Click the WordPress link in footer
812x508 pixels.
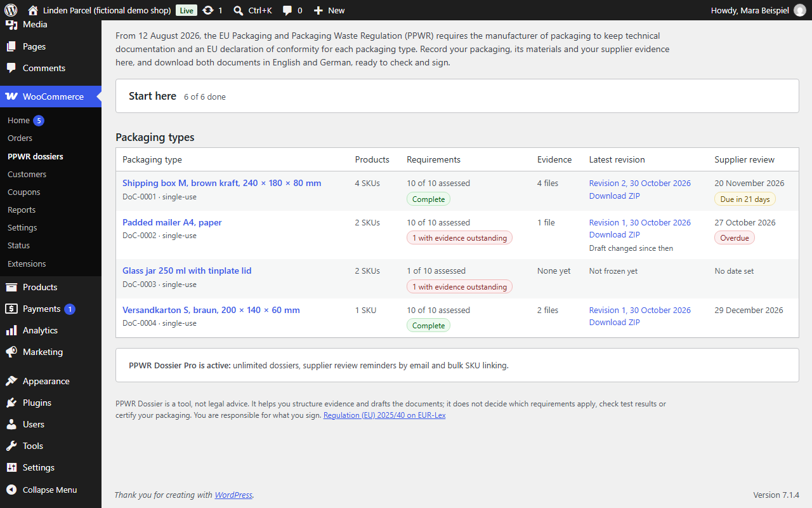[233, 495]
